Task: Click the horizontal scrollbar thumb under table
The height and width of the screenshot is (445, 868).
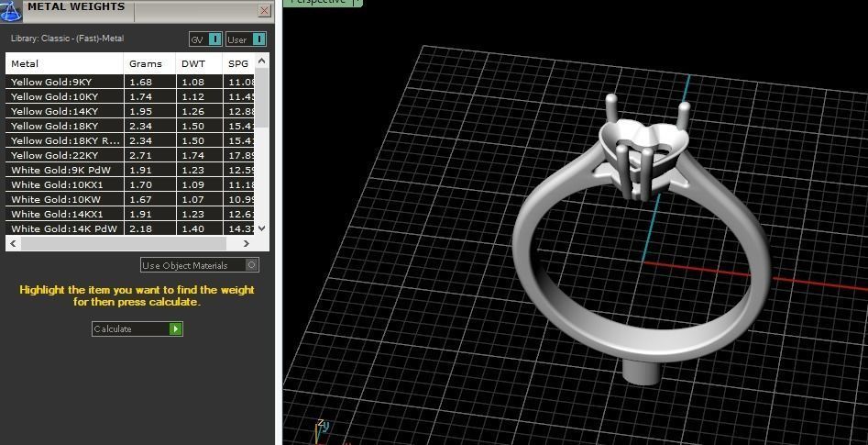Action: 124,243
